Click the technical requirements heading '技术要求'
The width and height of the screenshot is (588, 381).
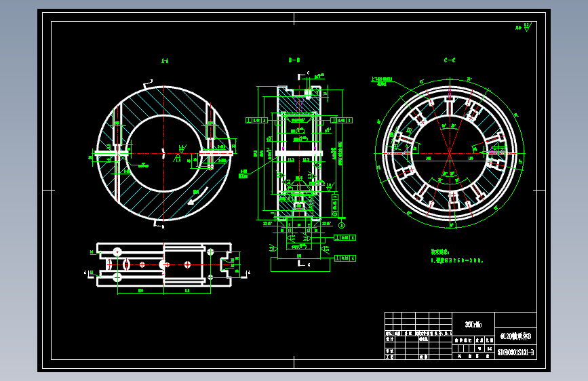click(440, 252)
